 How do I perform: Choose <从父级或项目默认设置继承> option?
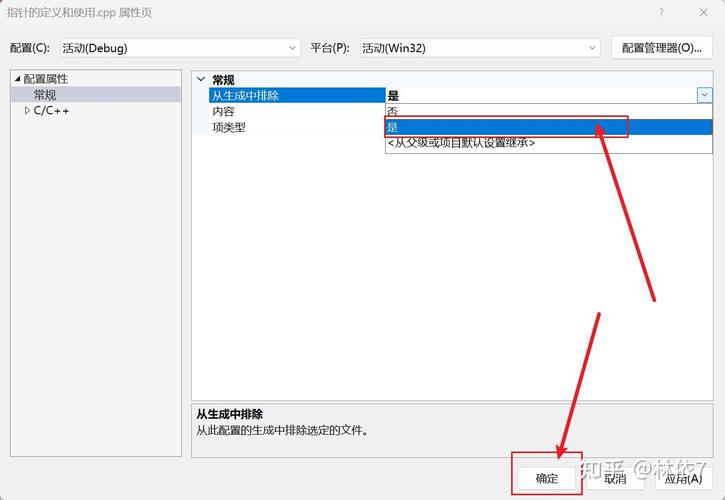pos(548,143)
